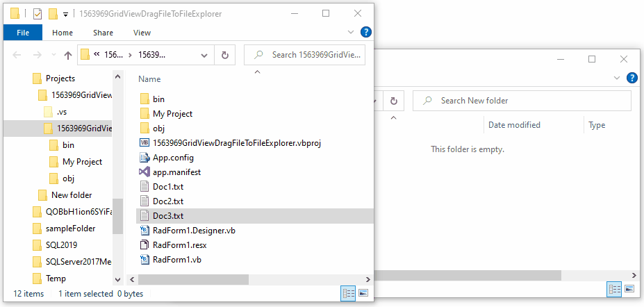Toggle Details view in New folder window
Viewport: 644px width, 307px height.
click(614, 288)
